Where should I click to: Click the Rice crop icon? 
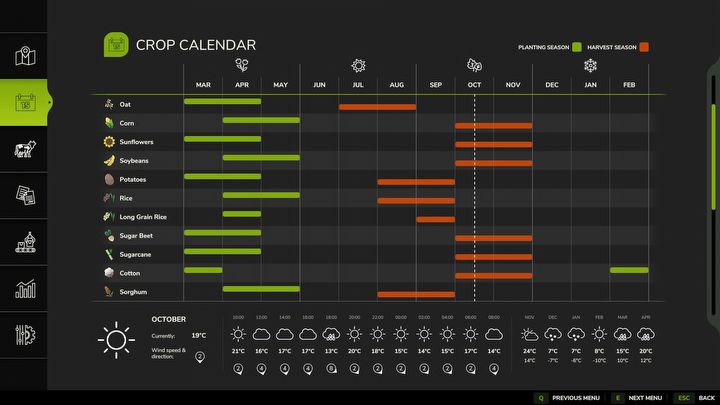coord(109,198)
